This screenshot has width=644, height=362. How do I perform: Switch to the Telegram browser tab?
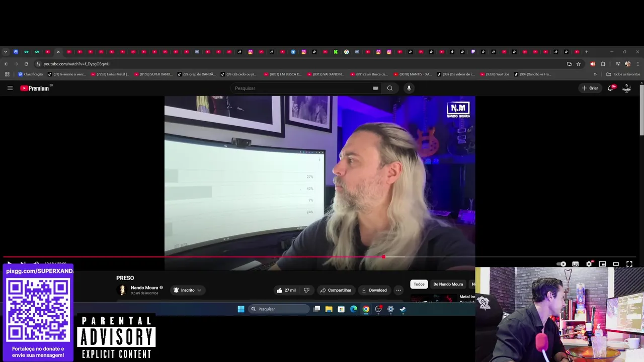pos(293,52)
